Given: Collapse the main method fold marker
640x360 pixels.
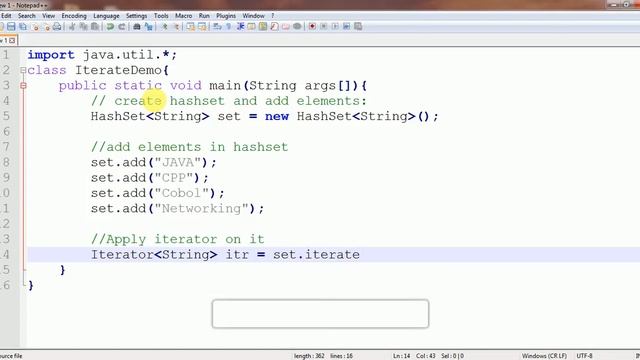Looking at the screenshot, I should click(x=23, y=86).
